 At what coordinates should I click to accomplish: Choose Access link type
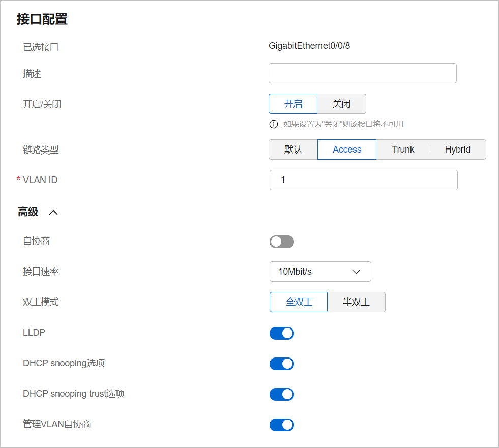point(347,149)
